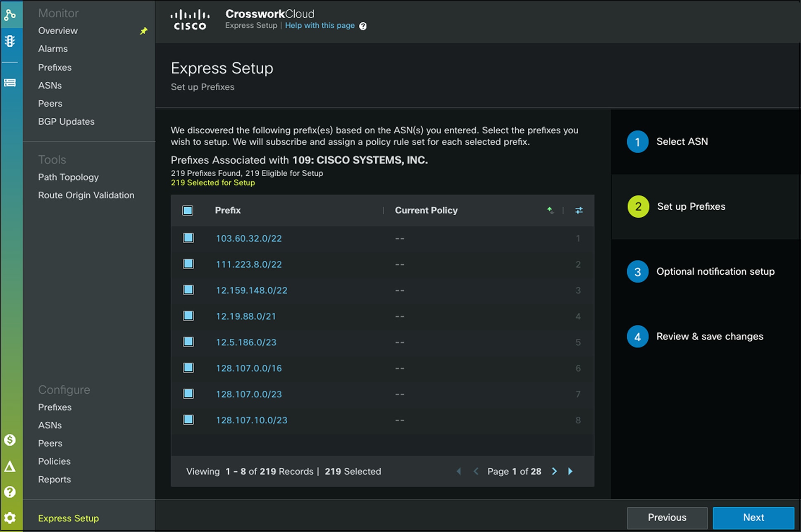Open BGP Updates

click(x=66, y=121)
